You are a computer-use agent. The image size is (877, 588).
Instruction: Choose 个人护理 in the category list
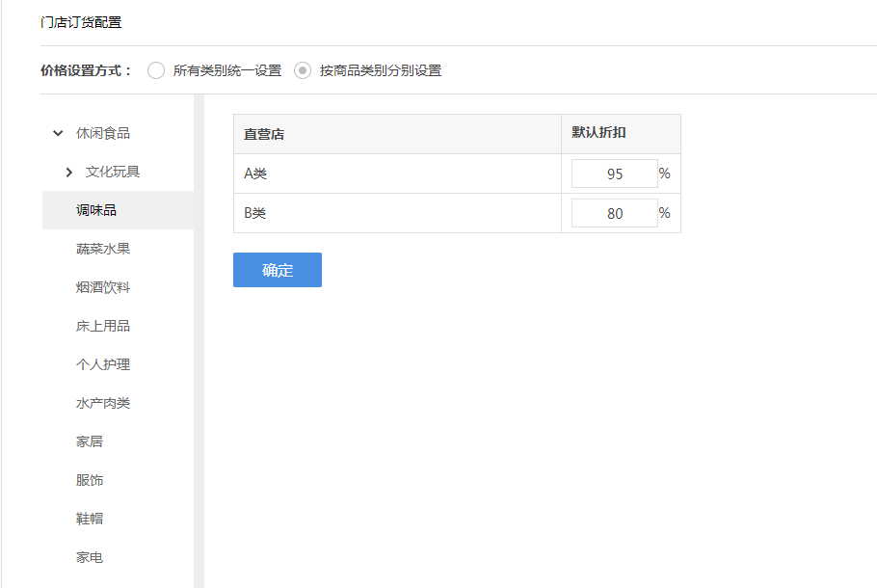coord(103,364)
